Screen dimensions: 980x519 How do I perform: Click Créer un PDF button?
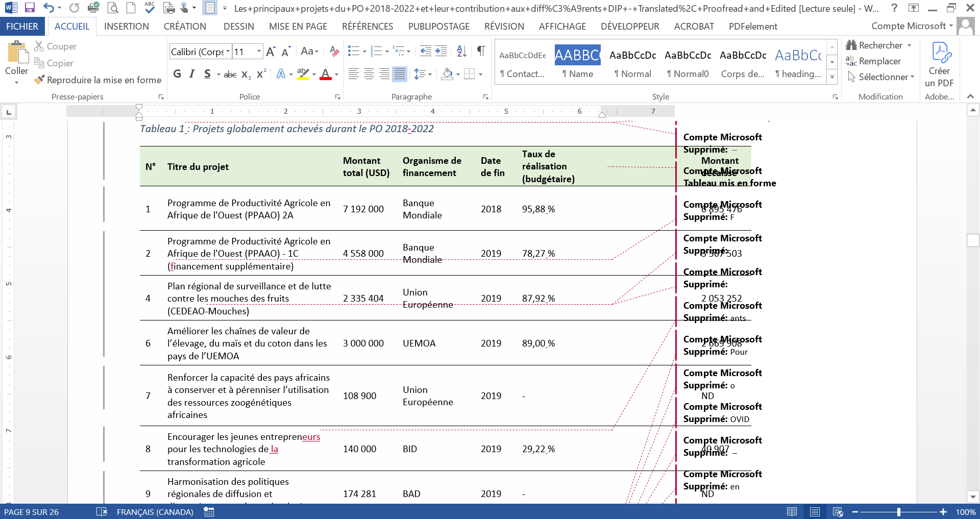click(939, 65)
